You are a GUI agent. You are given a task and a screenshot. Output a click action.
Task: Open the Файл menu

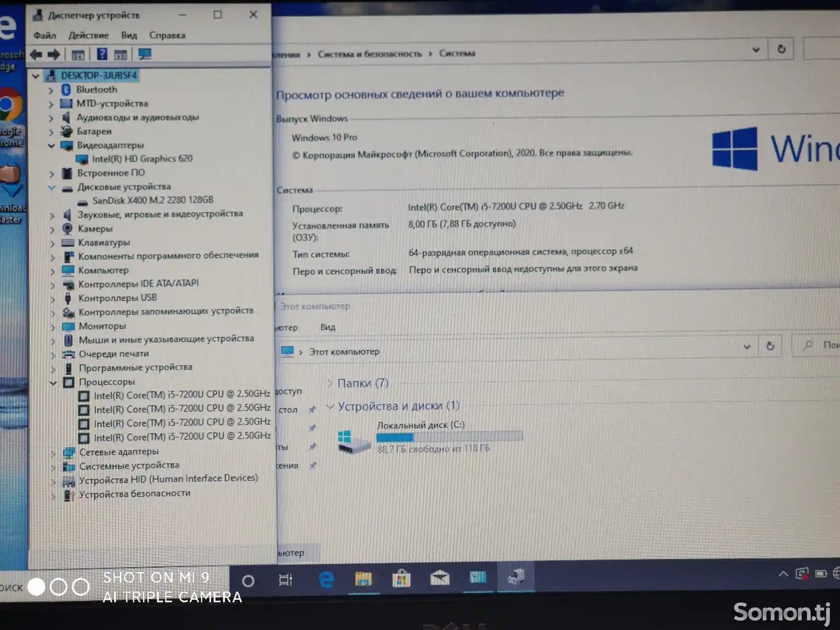point(45,36)
